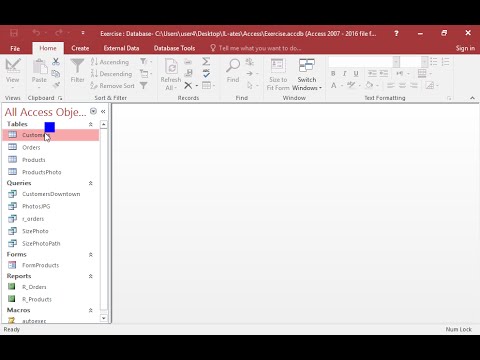This screenshot has width=480, height=360.
Task: Toggle Bold formatting
Action: pyautogui.click(x=333, y=73)
